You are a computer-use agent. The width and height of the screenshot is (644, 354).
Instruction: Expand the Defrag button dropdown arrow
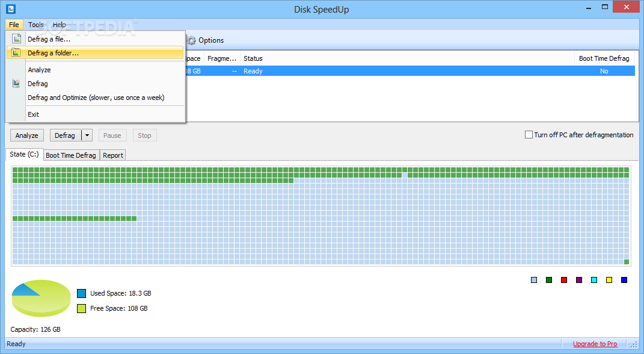[87, 135]
